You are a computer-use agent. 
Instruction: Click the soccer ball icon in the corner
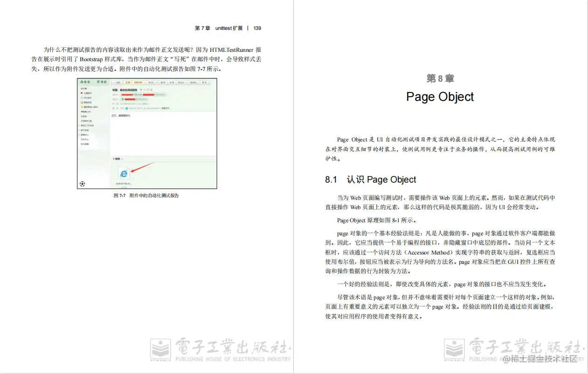(83, 184)
